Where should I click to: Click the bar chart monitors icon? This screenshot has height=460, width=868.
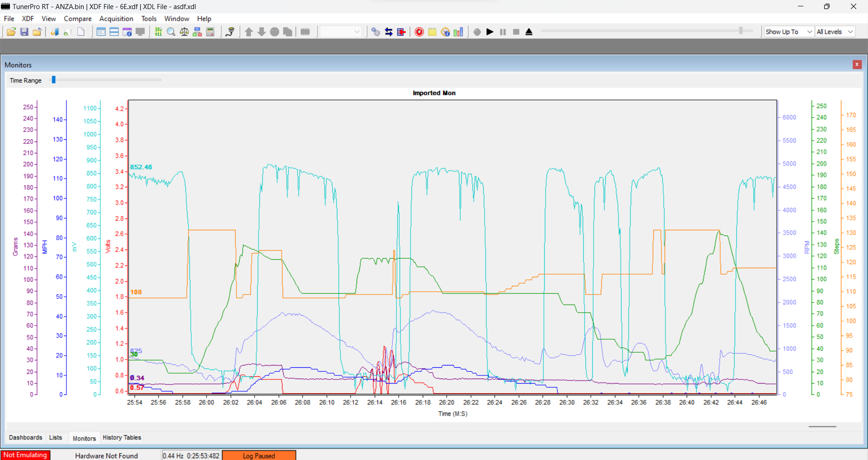click(x=458, y=32)
